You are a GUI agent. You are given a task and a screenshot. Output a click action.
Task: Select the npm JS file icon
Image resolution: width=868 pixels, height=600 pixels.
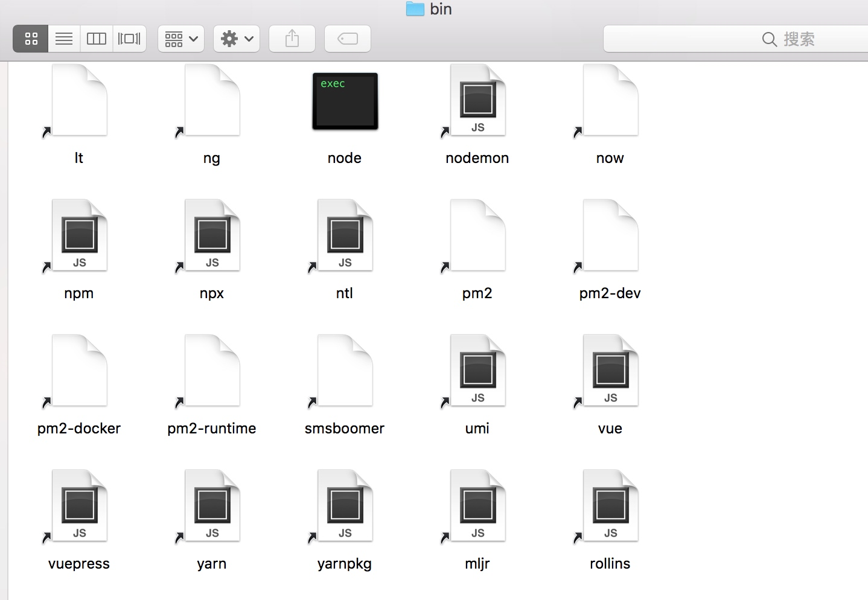[x=79, y=236]
